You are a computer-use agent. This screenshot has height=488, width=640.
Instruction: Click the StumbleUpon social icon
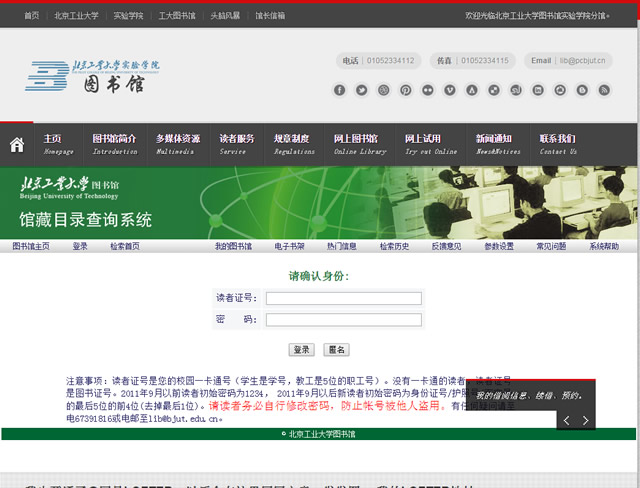click(516, 90)
